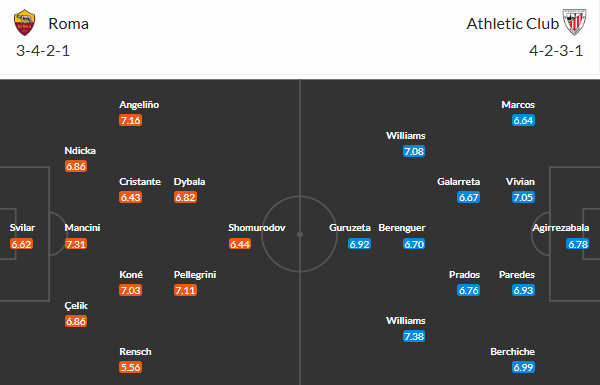The image size is (600, 385).
Task: Select Agirrezabala's 6.78 rating badge
Action: point(578,244)
